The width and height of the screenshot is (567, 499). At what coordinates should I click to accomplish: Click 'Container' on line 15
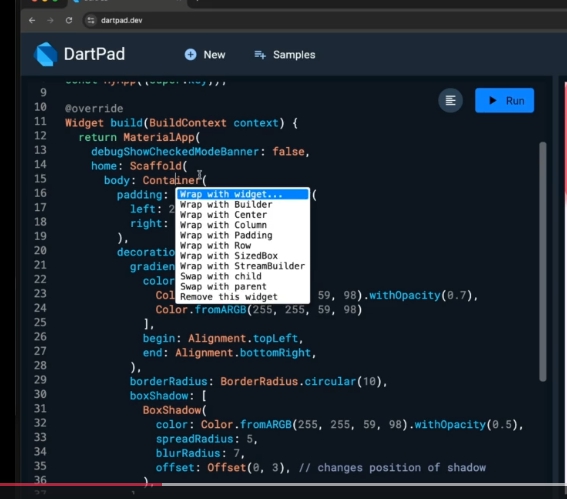click(171, 180)
